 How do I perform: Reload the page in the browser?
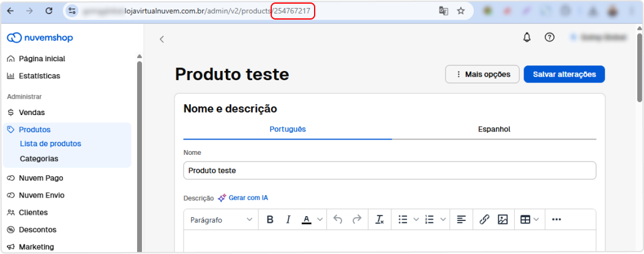click(x=49, y=11)
